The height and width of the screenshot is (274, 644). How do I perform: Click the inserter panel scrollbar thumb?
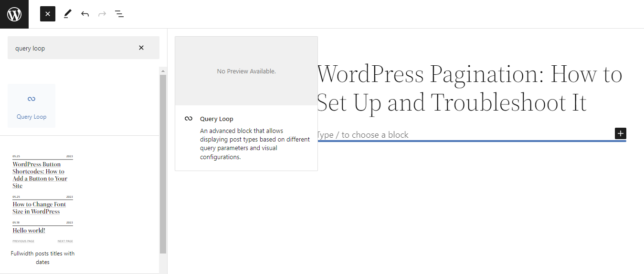click(x=163, y=162)
